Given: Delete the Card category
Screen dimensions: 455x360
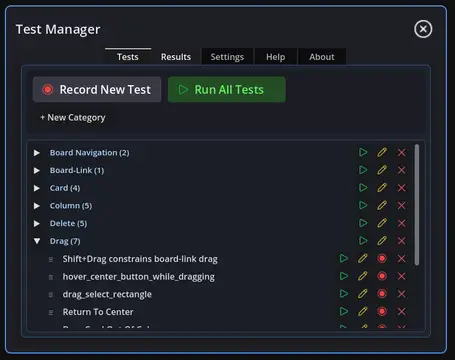Looking at the screenshot, I should pyautogui.click(x=401, y=188).
